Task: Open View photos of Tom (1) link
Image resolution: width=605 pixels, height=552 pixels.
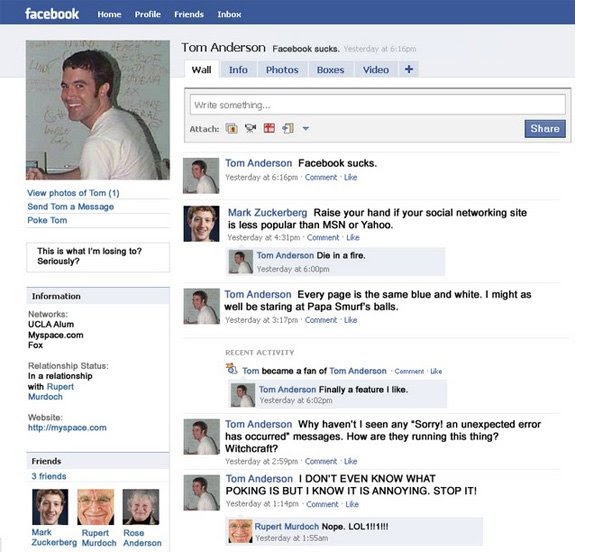Action: [73, 193]
